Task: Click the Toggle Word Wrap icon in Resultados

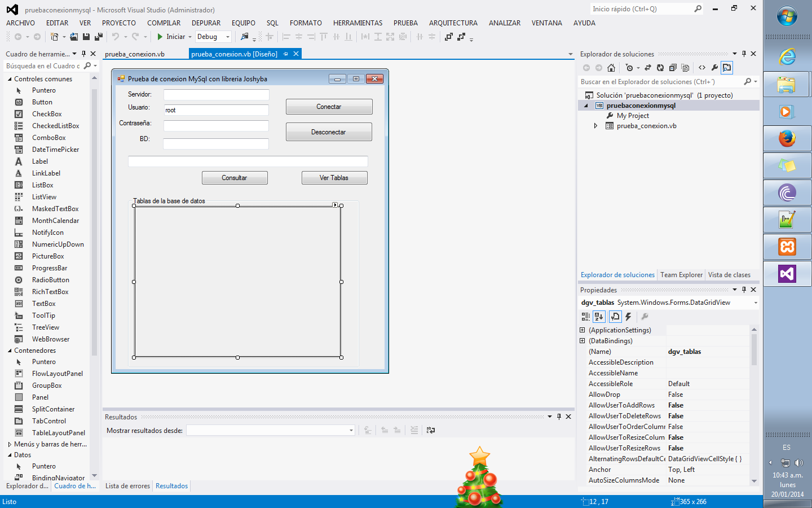Action: coord(431,430)
